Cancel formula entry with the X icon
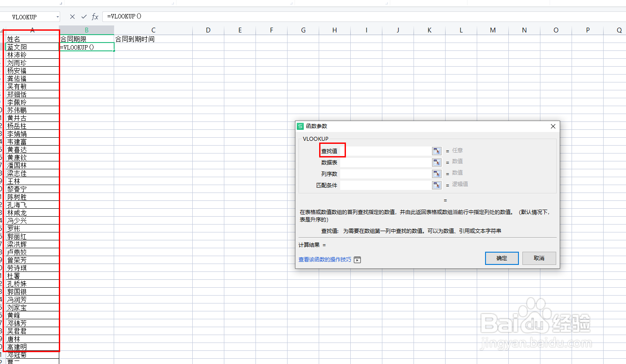 [72, 17]
